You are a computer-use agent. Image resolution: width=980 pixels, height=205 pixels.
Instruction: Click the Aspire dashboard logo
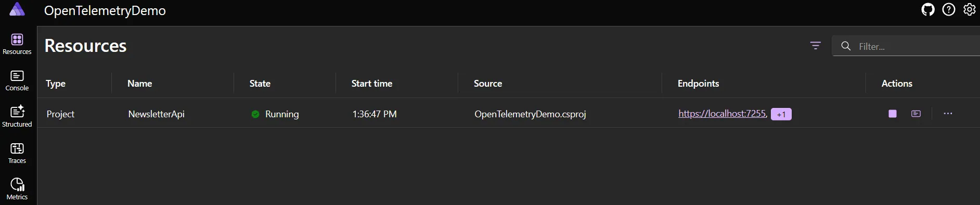click(17, 9)
